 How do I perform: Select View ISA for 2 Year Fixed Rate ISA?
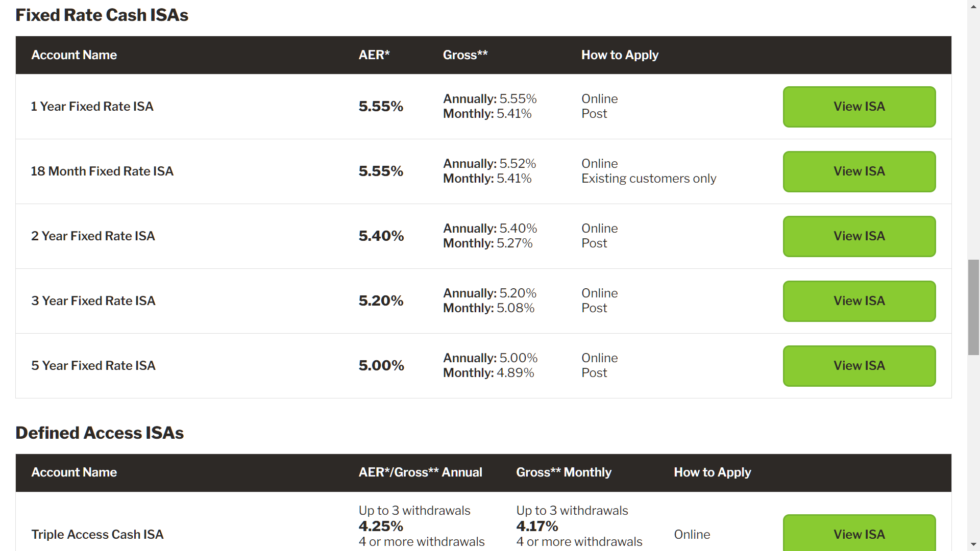click(x=859, y=236)
